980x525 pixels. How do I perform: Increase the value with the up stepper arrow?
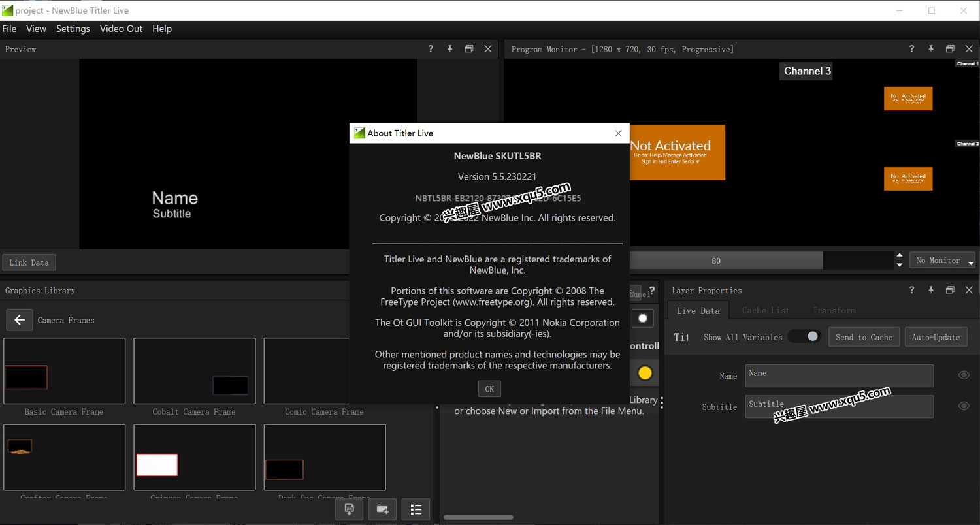coord(900,256)
